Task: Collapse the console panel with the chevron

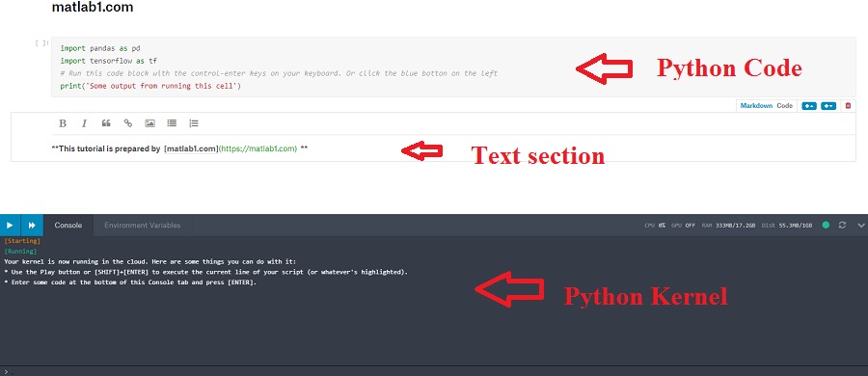Action: point(861,226)
